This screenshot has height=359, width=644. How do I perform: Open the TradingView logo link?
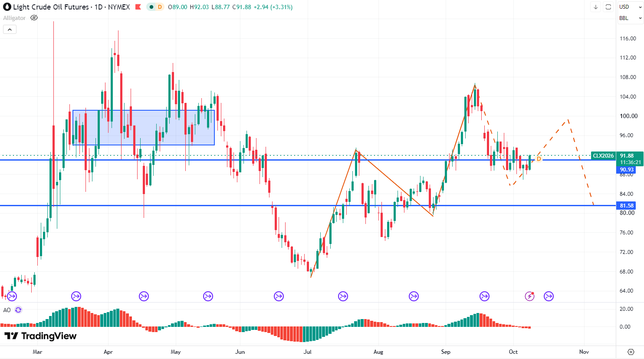pyautogui.click(x=40, y=336)
